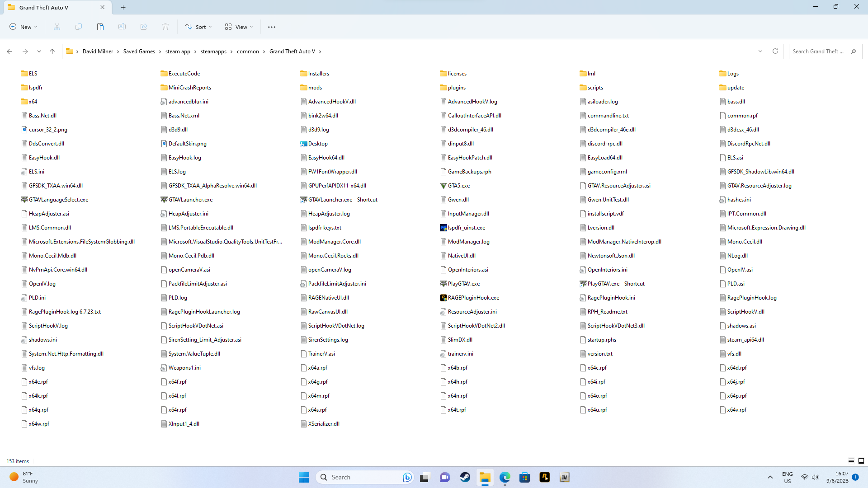The image size is (868, 488).
Task: Click the New button in toolbar
Action: pos(24,27)
